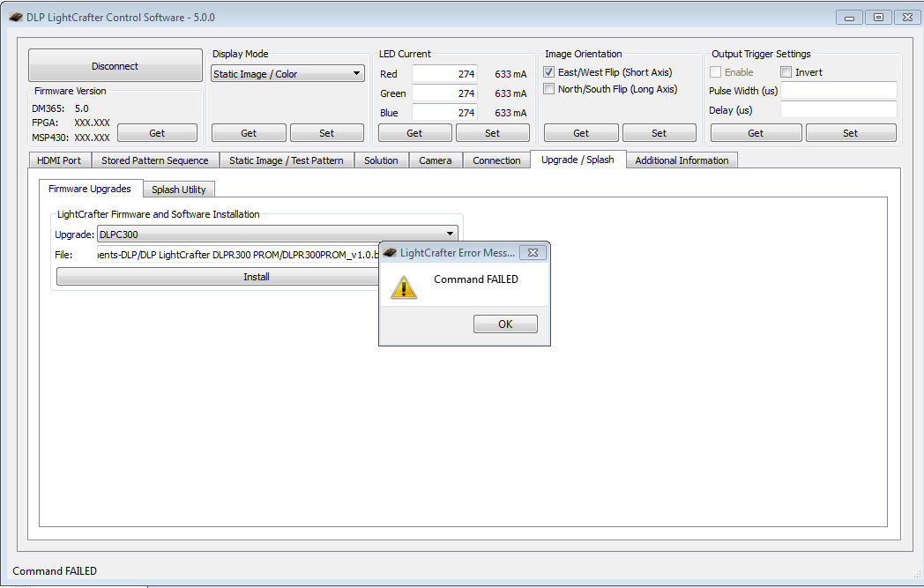The width and height of the screenshot is (924, 588).
Task: Click the Blue LED current field
Action: [444, 113]
